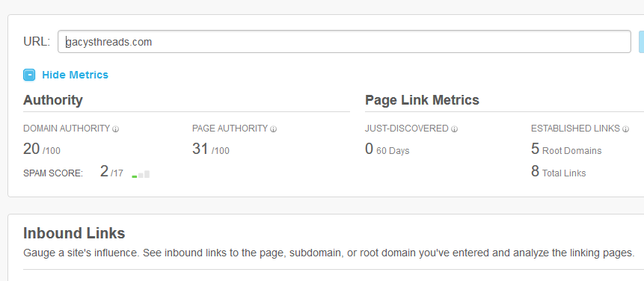Click the Domain Authority score 20/100
644x281 pixels.
click(41, 149)
